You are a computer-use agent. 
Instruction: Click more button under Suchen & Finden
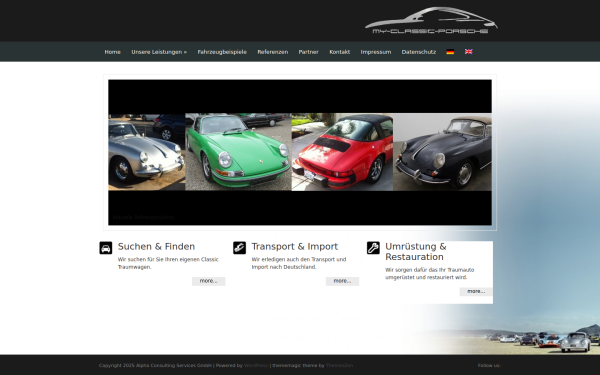[209, 281]
